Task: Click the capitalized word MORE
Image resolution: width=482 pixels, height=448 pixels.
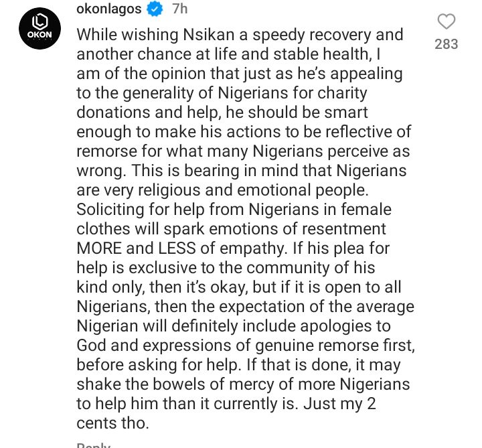Action: pyautogui.click(x=99, y=248)
